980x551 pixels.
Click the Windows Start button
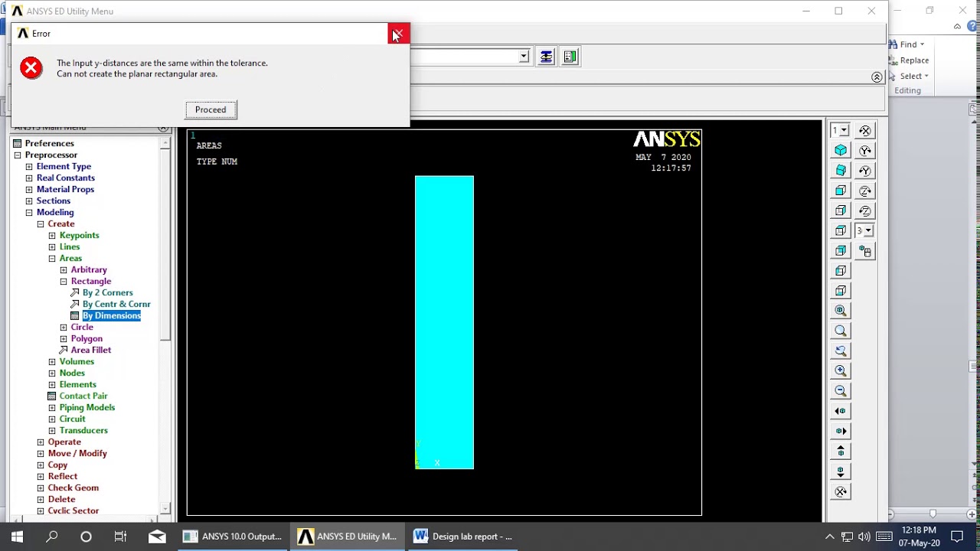[17, 536]
